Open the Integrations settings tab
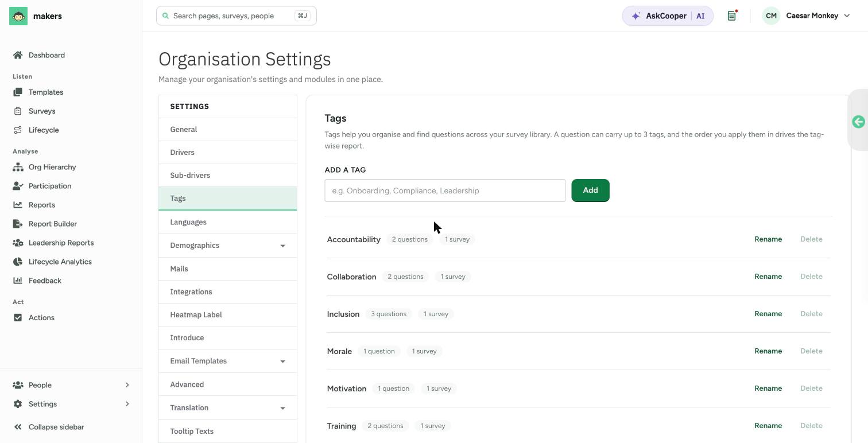 [228, 292]
